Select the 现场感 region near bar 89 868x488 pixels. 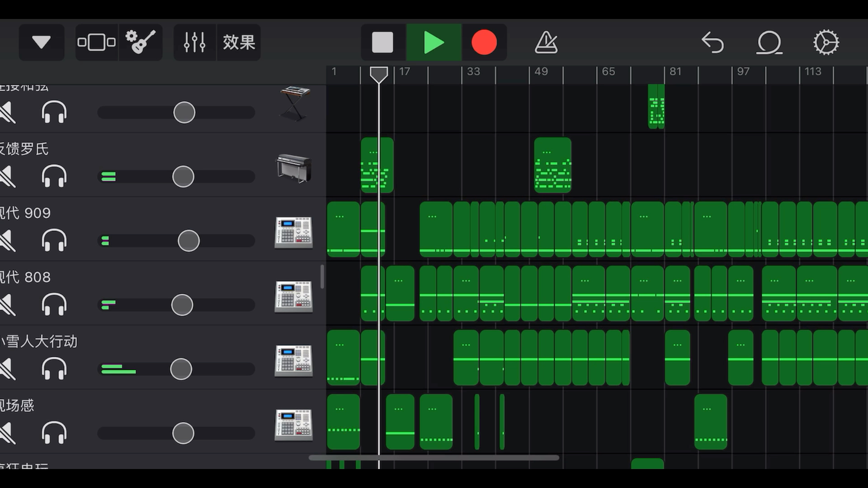click(x=711, y=422)
